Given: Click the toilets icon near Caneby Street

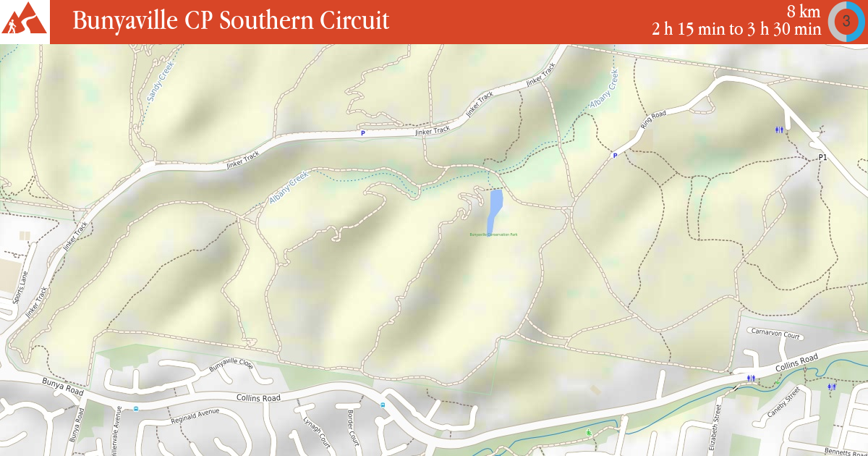Looking at the screenshot, I should [x=833, y=387].
